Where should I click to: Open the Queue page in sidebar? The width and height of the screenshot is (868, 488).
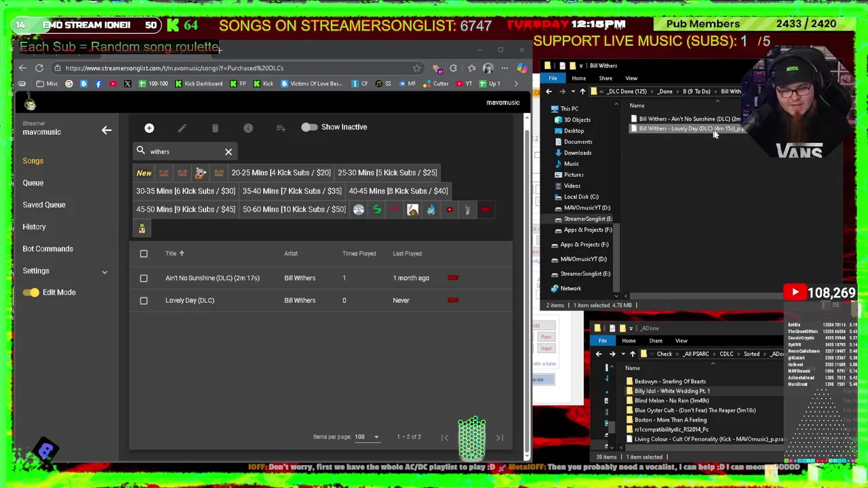click(x=33, y=183)
